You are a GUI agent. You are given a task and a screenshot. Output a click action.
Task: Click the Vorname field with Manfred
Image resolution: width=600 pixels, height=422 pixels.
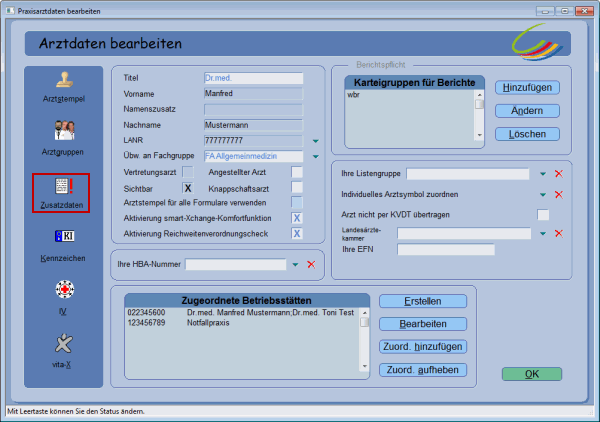(253, 94)
